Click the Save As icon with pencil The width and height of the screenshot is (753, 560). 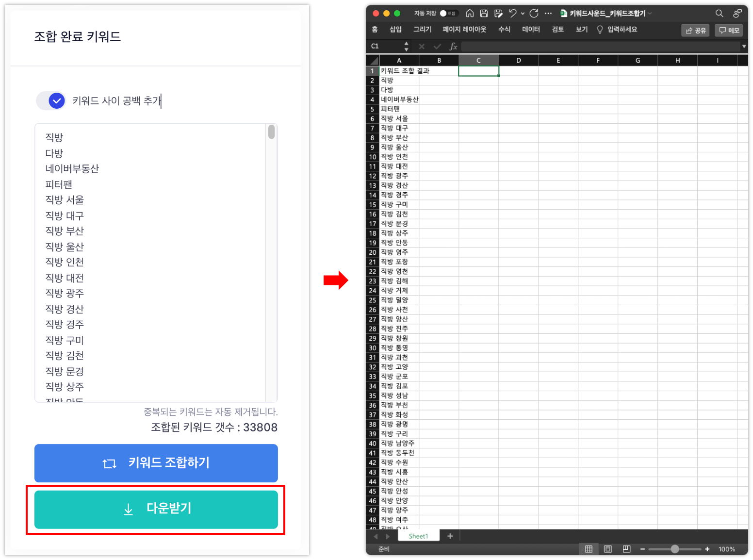coord(498,14)
